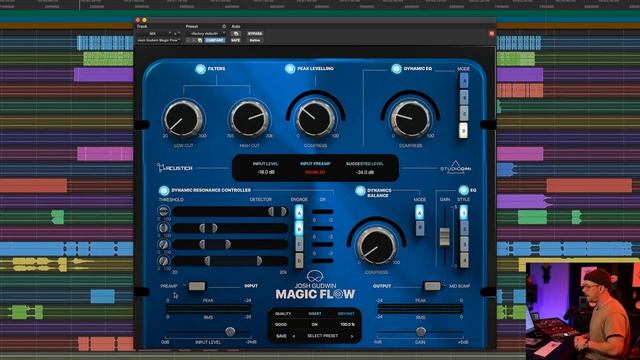This screenshot has height=360, width=640.
Task: Click second band threshold mini knob
Action: pos(163,228)
